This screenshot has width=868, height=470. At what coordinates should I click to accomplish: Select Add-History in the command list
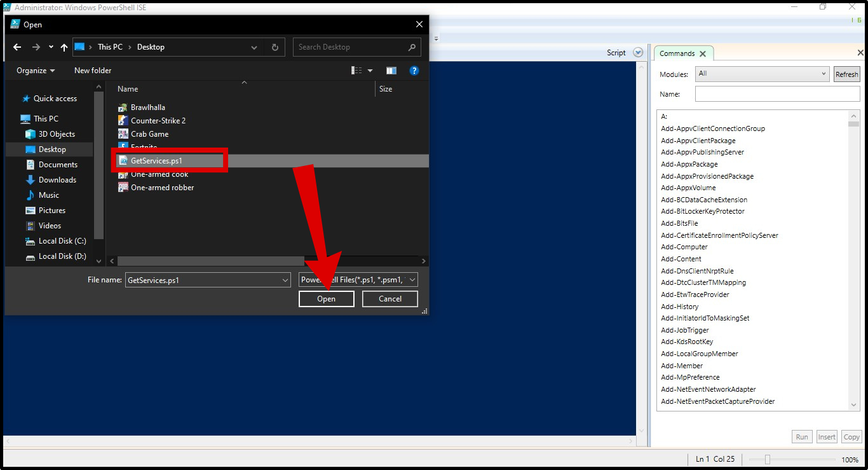point(680,307)
